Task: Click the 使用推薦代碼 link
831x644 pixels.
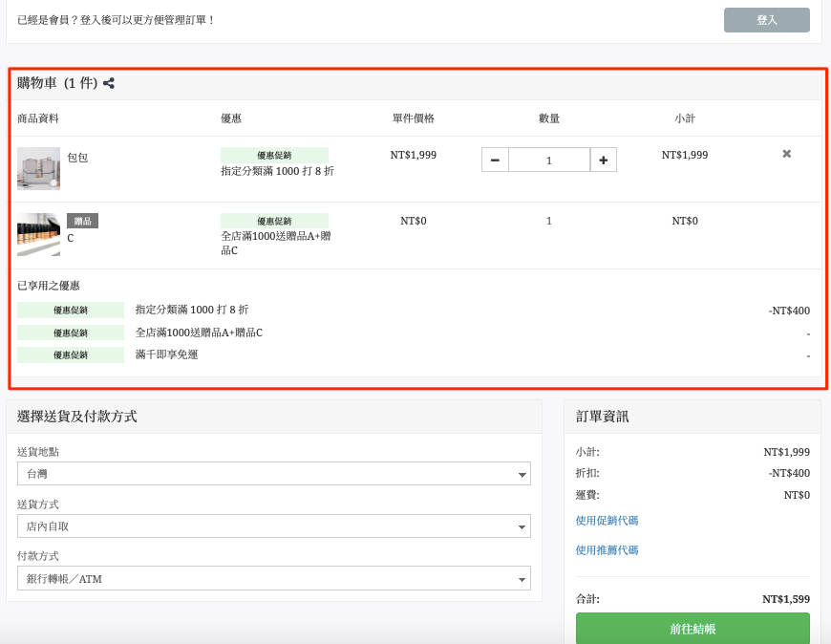Action: point(607,550)
